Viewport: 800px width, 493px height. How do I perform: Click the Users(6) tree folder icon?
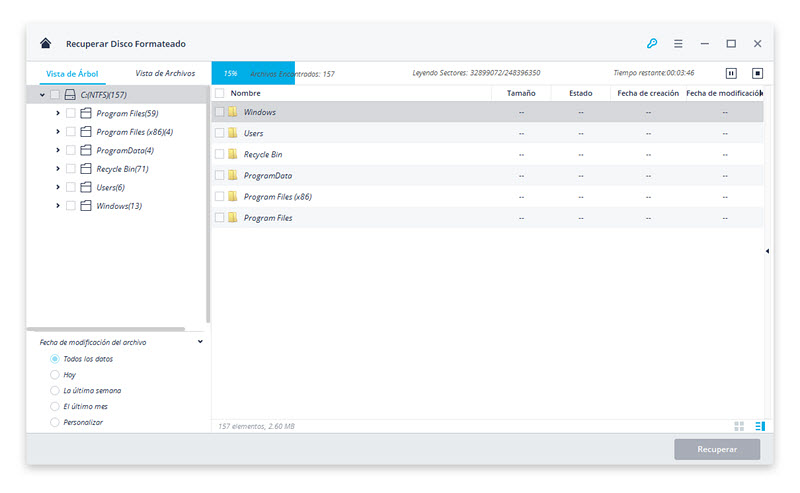point(86,187)
